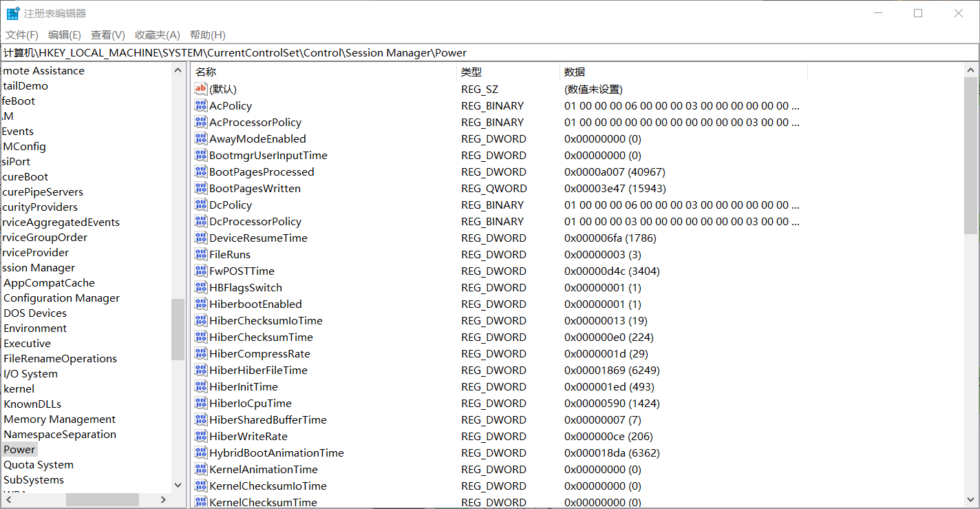
Task: Open the 查看(V) menu
Action: [108, 34]
